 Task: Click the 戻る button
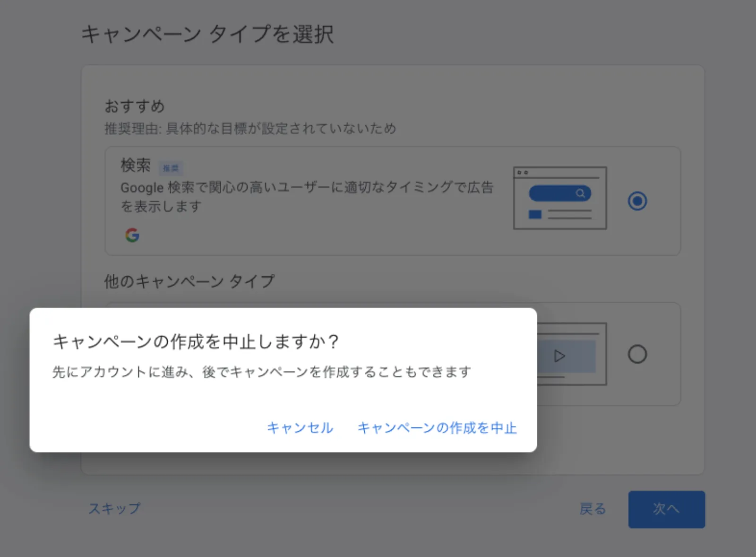click(593, 509)
